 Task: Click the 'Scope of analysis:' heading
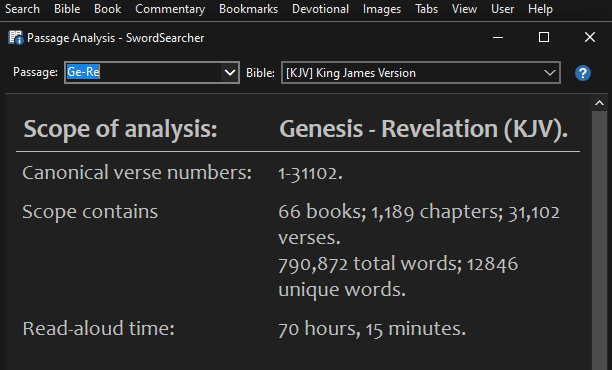coord(120,129)
